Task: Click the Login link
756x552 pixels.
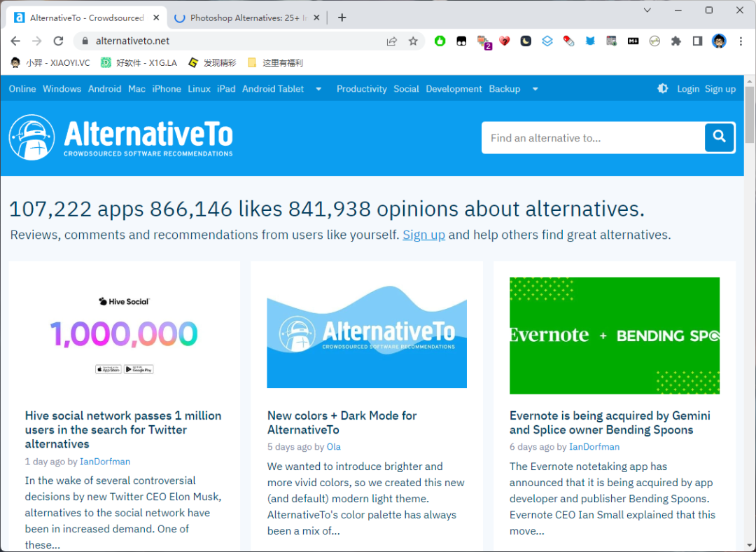Action: pyautogui.click(x=688, y=89)
